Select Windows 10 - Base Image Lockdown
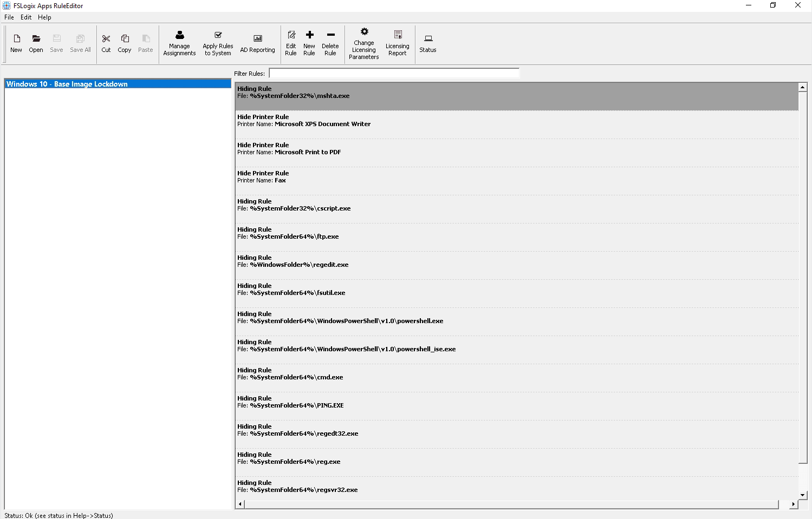 67,84
